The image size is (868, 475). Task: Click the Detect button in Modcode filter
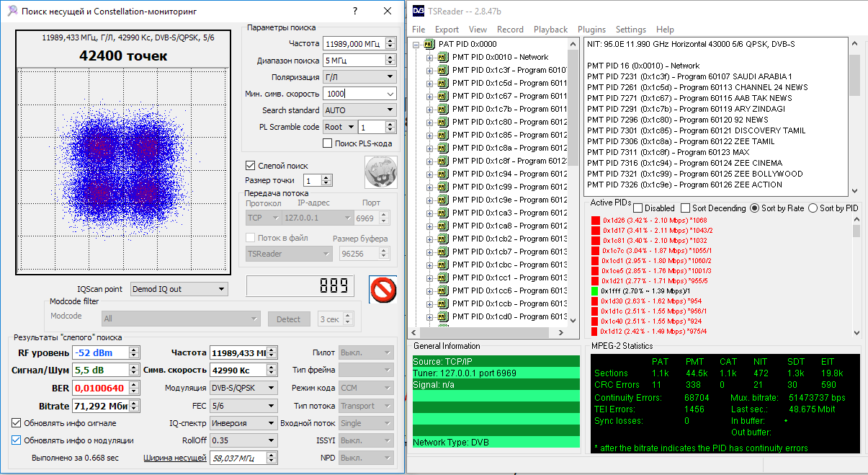[289, 319]
